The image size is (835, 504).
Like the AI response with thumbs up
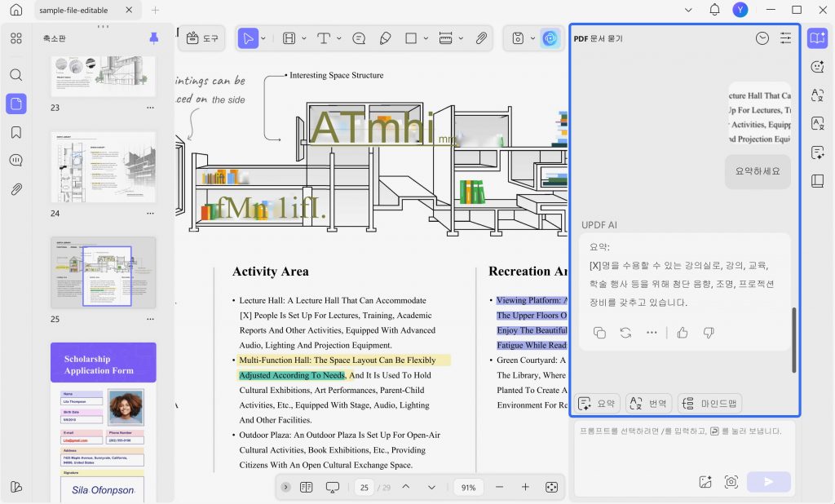683,333
